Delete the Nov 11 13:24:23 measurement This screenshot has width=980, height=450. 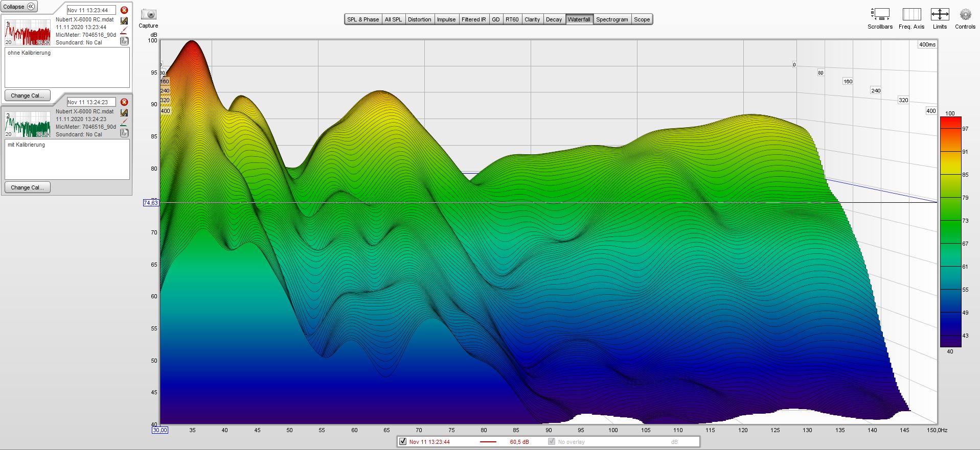(x=124, y=102)
